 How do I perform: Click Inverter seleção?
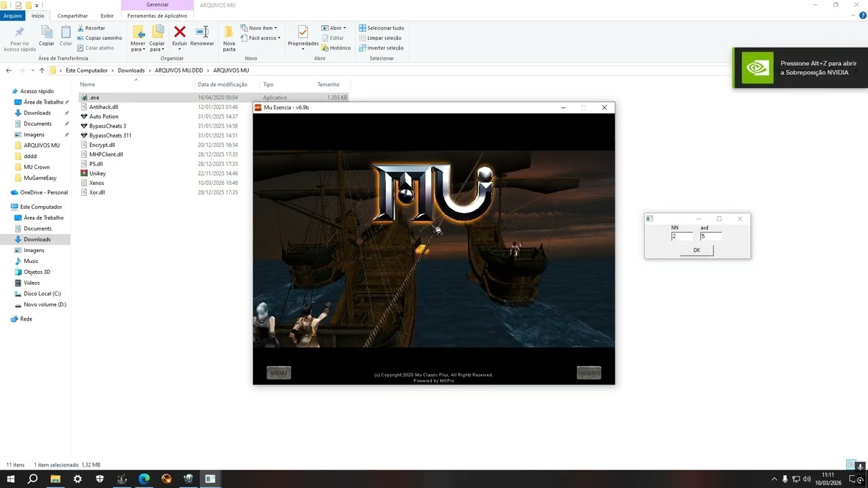381,48
